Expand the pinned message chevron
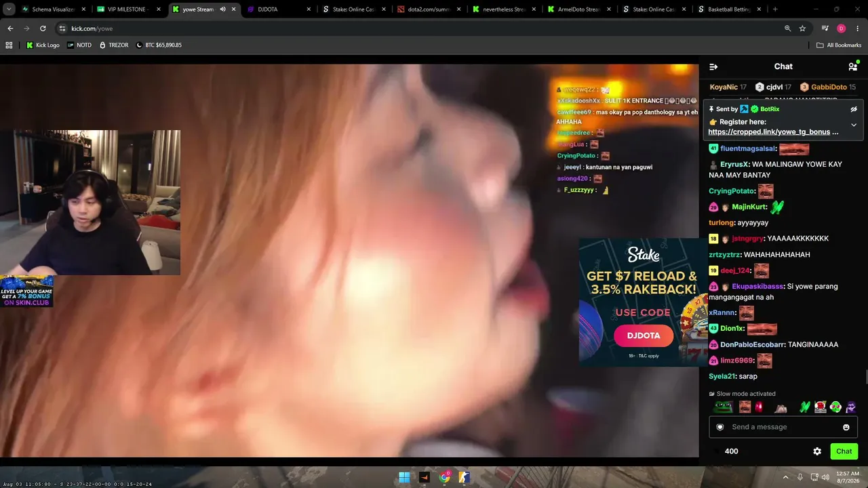 tap(854, 125)
